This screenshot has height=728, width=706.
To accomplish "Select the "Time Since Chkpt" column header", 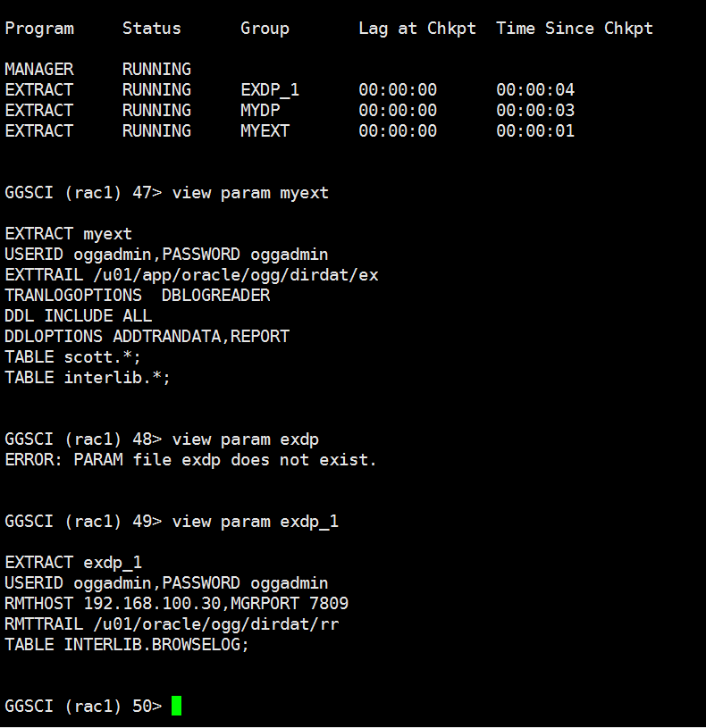I will pos(575,29).
